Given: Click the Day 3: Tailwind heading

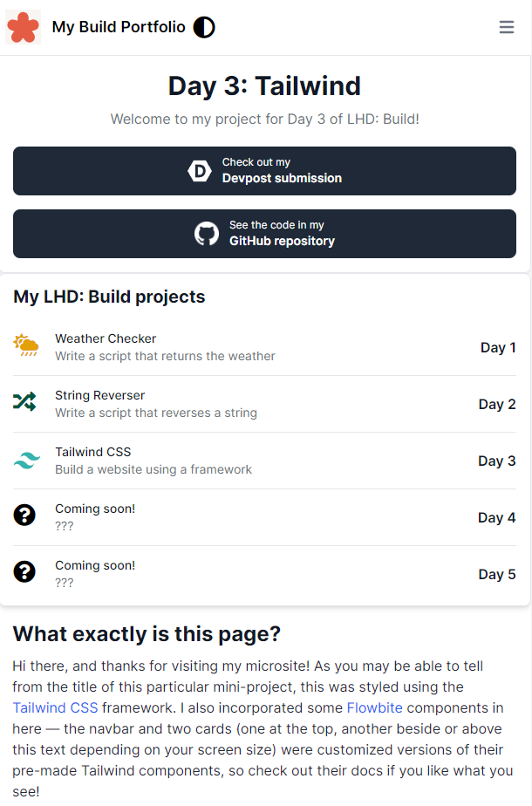Looking at the screenshot, I should (264, 86).
